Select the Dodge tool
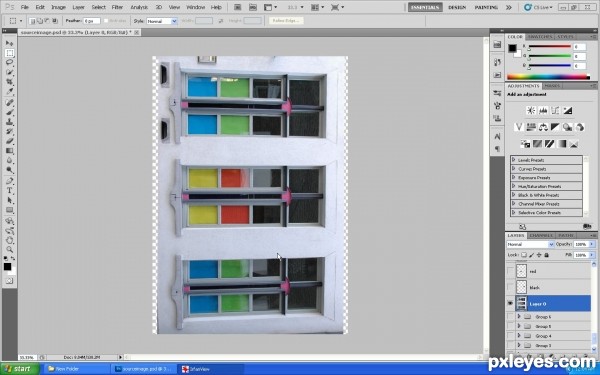600x375 pixels. pyautogui.click(x=10, y=170)
